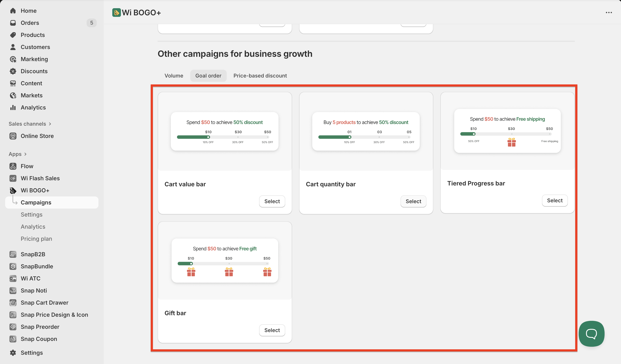Switch to Price-based discount tab

260,76
